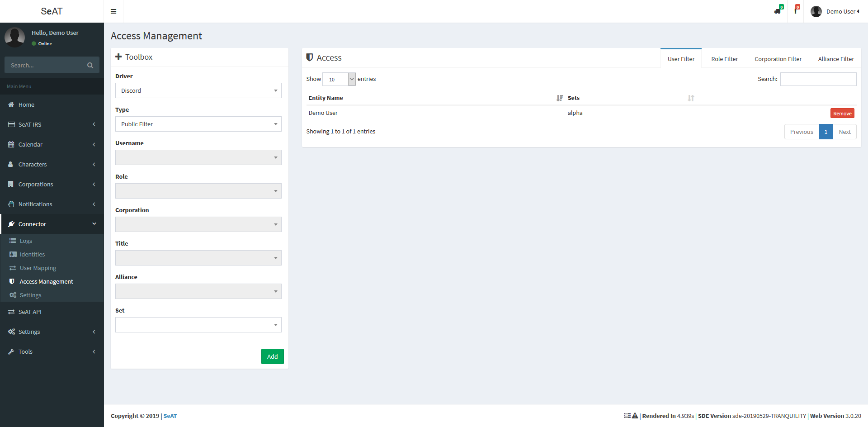Open the queue jobs truck icon
The height and width of the screenshot is (427, 868).
[x=777, y=11]
